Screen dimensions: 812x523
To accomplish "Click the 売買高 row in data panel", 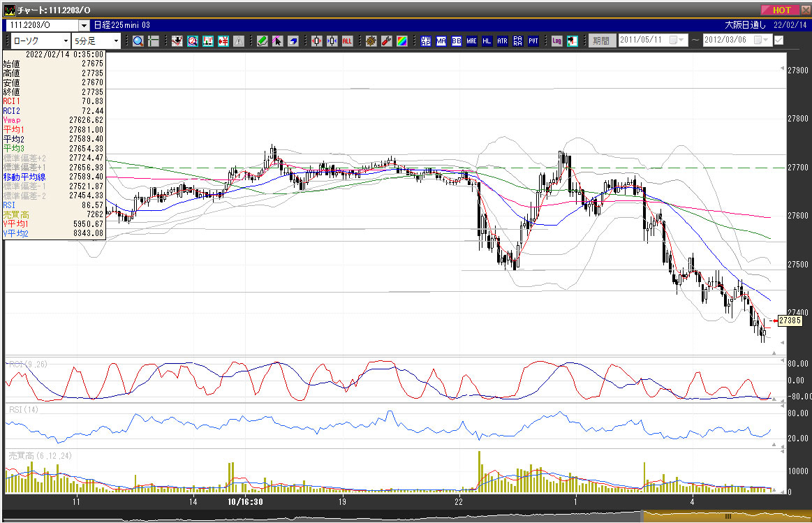I will tap(53, 214).
